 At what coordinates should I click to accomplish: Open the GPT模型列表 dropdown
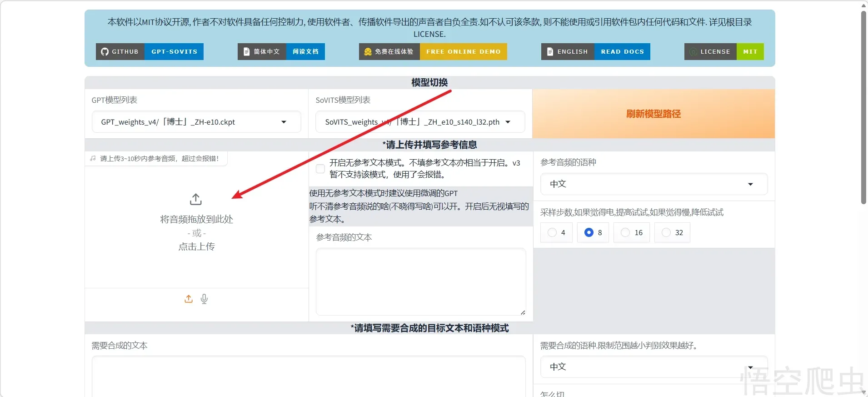tap(196, 122)
